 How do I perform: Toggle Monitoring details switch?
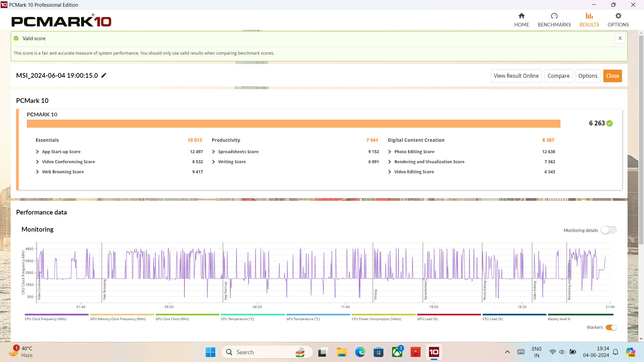(608, 230)
